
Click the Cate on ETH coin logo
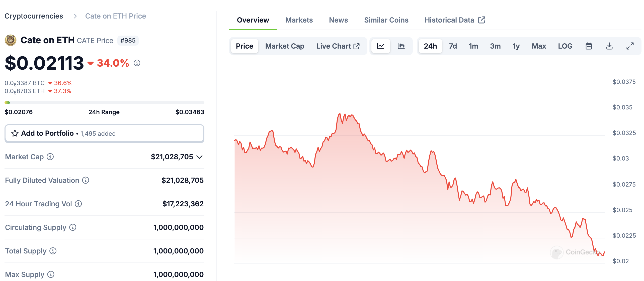pyautogui.click(x=11, y=40)
